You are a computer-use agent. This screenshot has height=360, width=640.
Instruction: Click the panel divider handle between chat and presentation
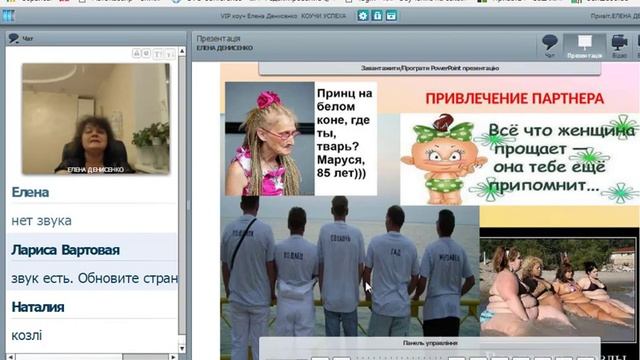click(189, 204)
